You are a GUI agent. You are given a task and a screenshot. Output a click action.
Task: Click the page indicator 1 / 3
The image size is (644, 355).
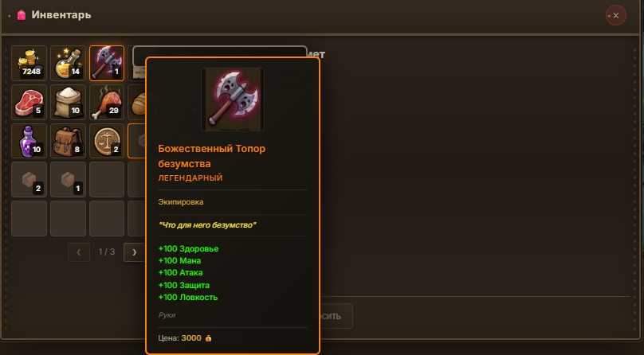pyautogui.click(x=106, y=252)
